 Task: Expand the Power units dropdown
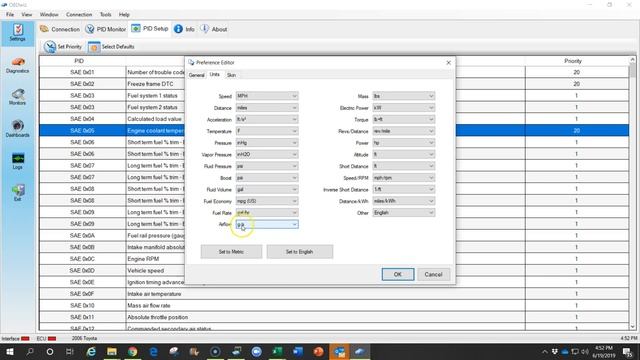pyautogui.click(x=404, y=143)
